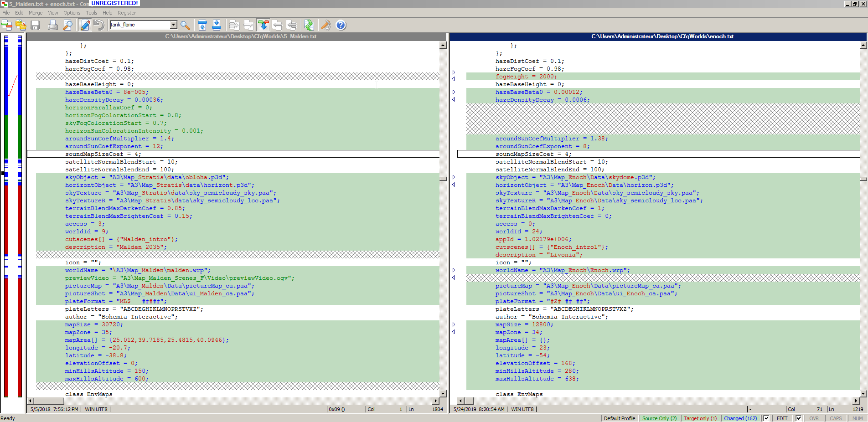
Task: Click the Undo arrow icon
Action: [98, 25]
